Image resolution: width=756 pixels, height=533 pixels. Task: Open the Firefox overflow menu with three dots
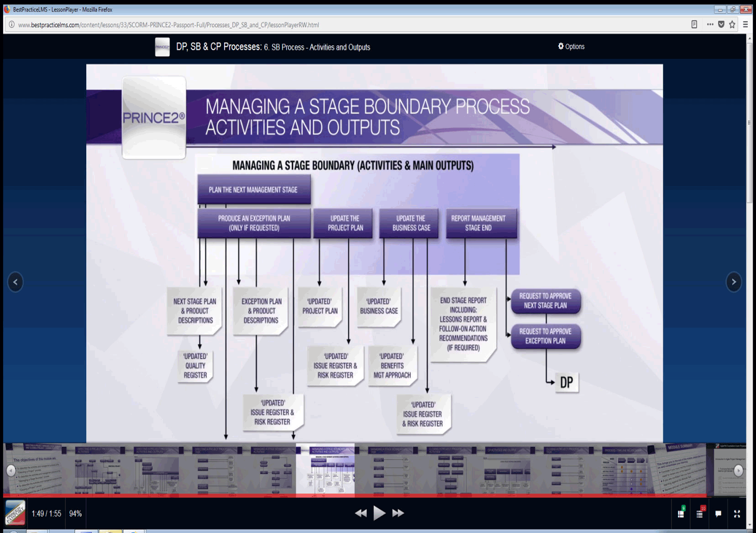(710, 25)
